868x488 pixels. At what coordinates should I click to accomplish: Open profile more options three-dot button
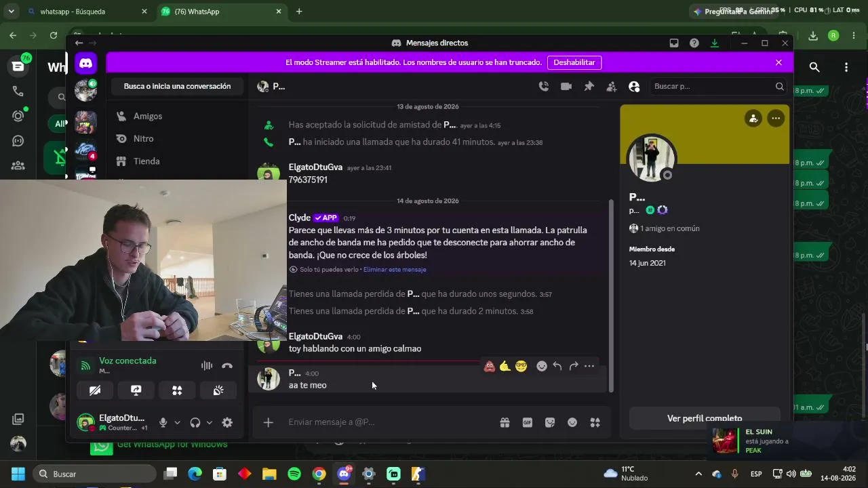click(776, 119)
